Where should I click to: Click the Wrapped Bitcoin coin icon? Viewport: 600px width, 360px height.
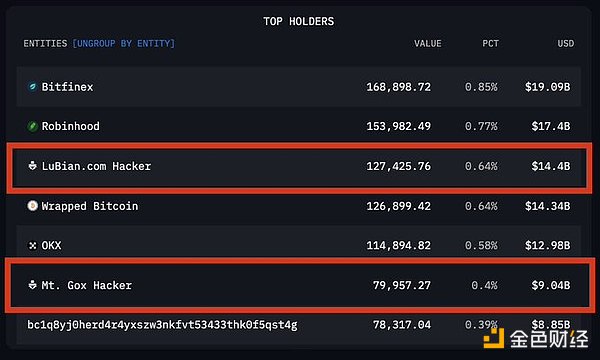(33, 206)
